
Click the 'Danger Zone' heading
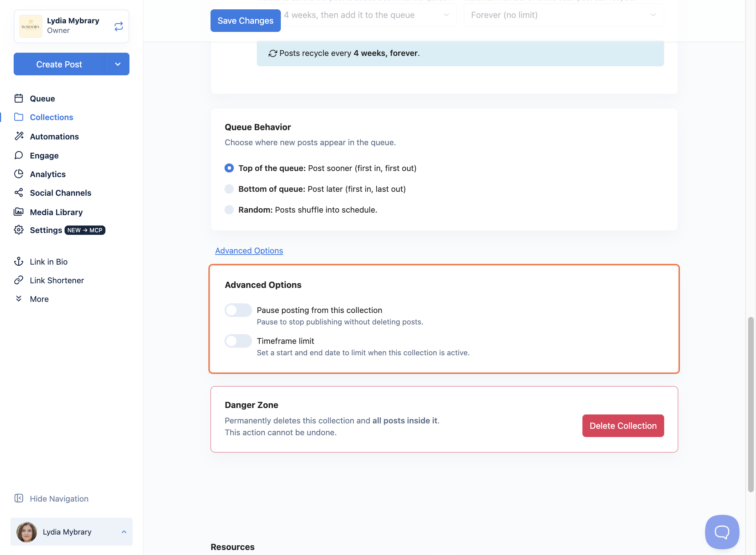tap(251, 405)
